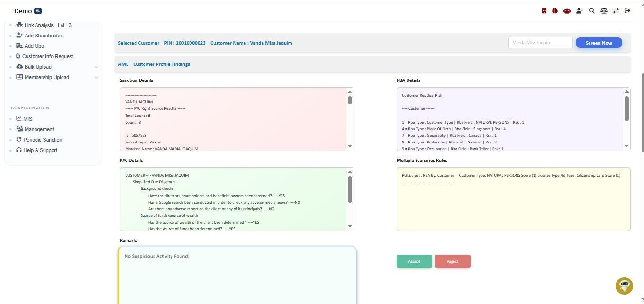Click the 'Simplified Due Diligence' line
The image size is (644, 304).
(x=154, y=182)
